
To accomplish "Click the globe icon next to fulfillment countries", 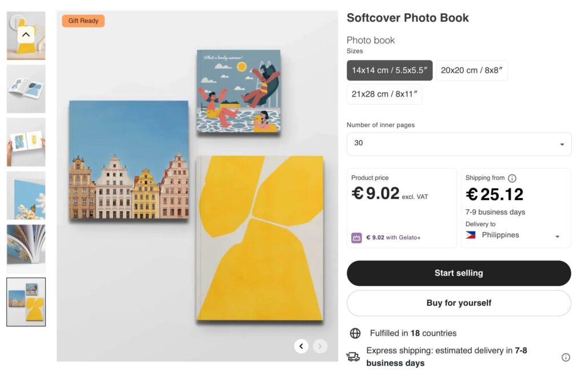I will 356,333.
